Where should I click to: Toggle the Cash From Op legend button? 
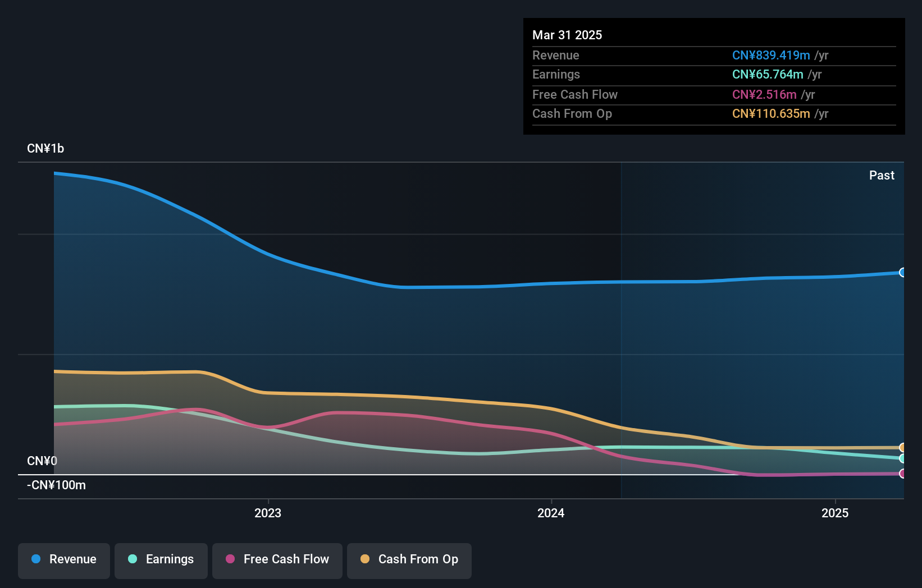pyautogui.click(x=409, y=561)
